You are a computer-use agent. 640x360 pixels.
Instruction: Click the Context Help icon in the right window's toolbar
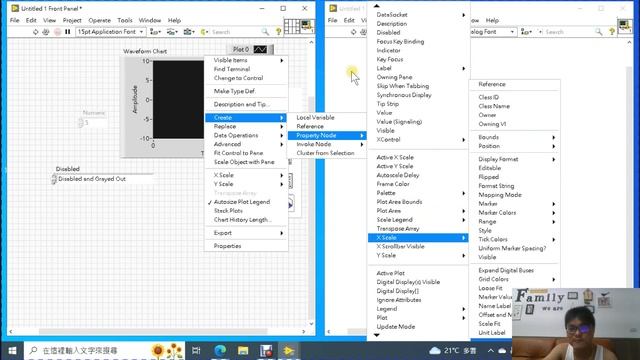tap(612, 32)
